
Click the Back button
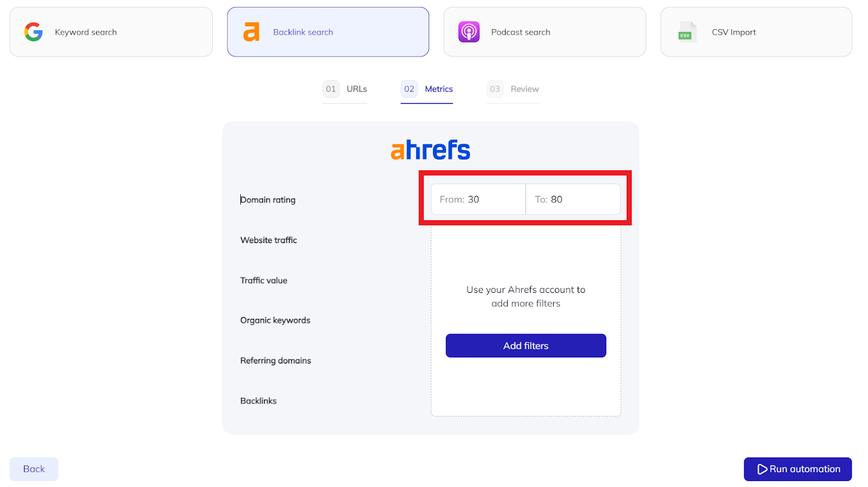click(x=34, y=469)
